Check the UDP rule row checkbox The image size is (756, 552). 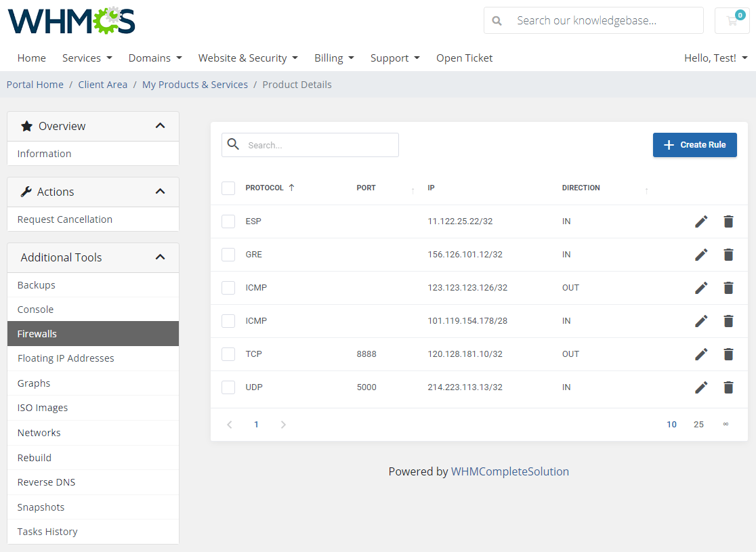click(228, 387)
